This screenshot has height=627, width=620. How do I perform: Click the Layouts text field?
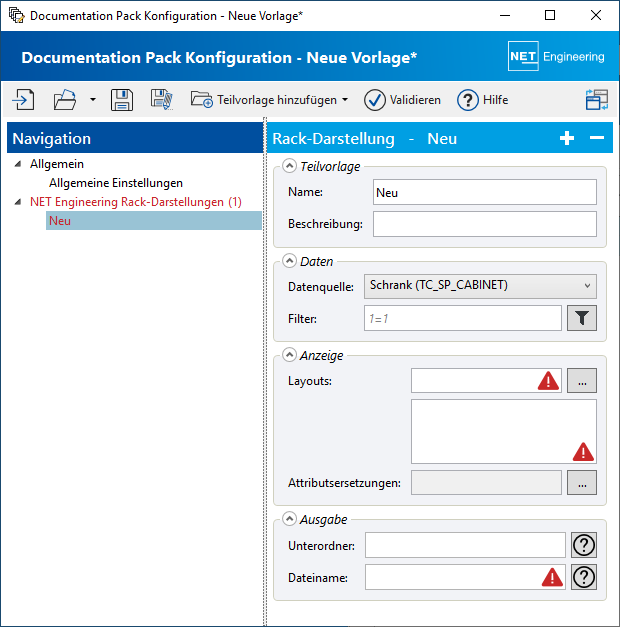pos(486,381)
